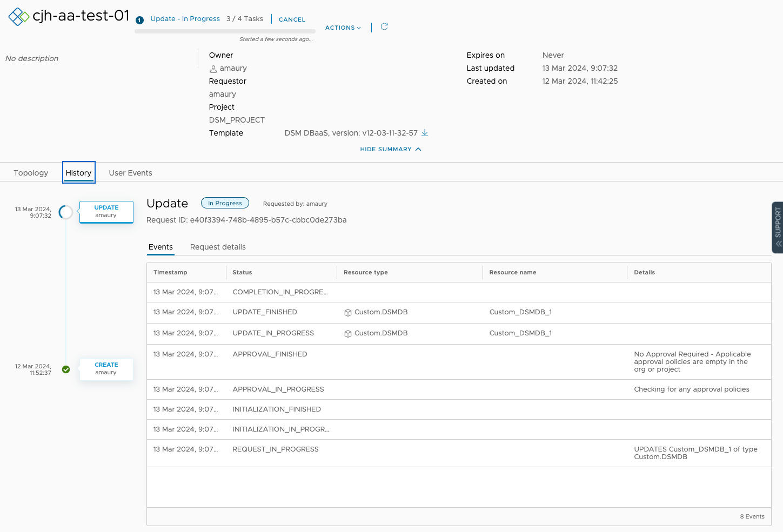The image size is (783, 532).
Task: Click the Details column header
Action: [644, 272]
